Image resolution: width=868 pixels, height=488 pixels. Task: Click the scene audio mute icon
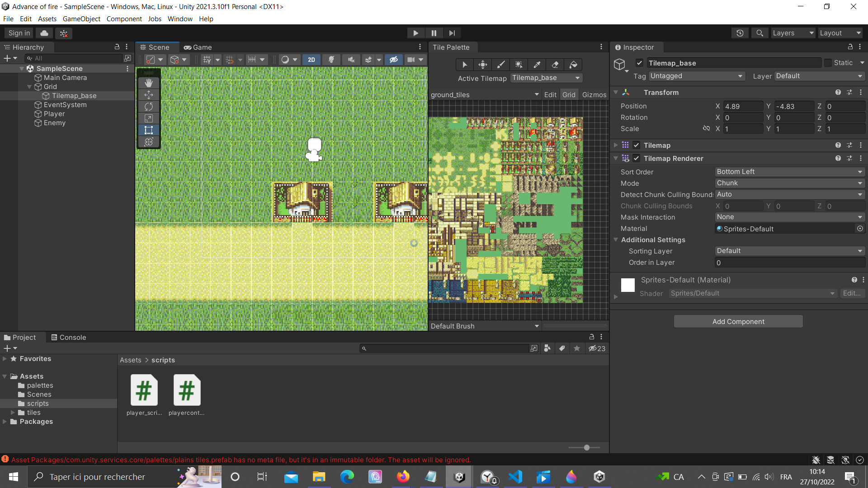pos(351,60)
